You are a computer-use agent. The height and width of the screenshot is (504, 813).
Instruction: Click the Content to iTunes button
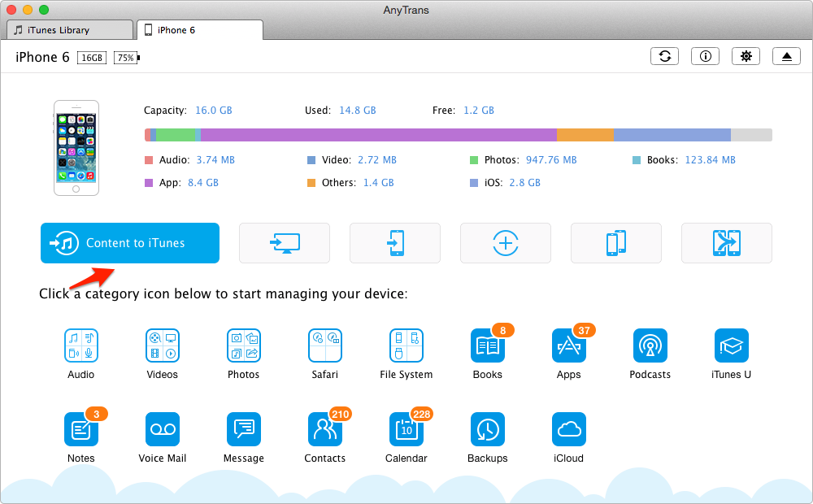(x=130, y=243)
